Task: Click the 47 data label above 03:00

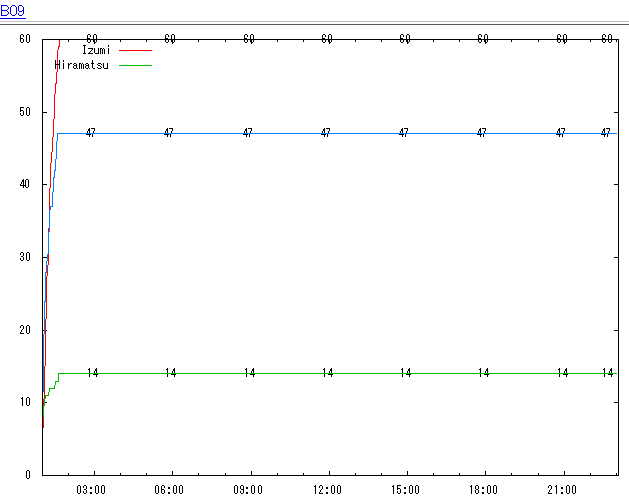Action: (91, 132)
